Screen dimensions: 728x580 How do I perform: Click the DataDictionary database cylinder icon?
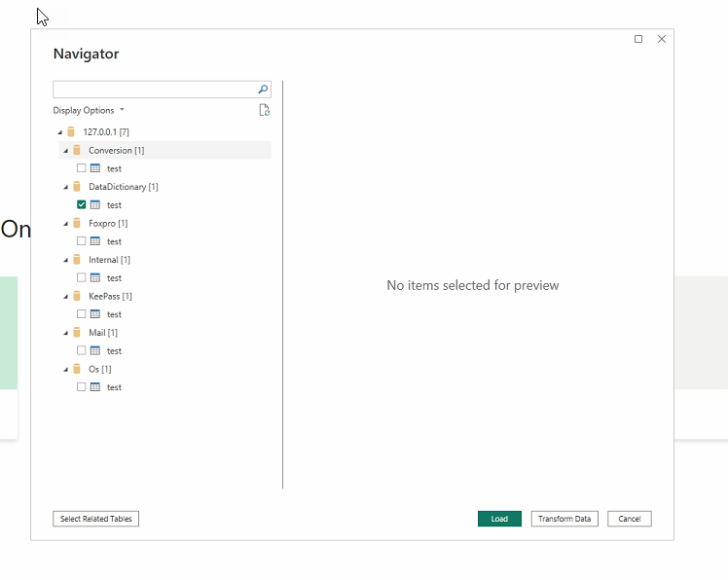coord(77,187)
